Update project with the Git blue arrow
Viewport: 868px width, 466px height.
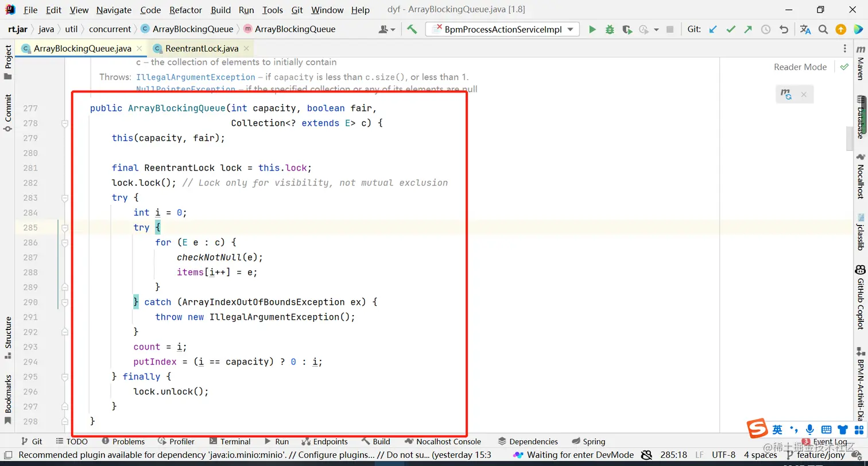[x=713, y=29]
